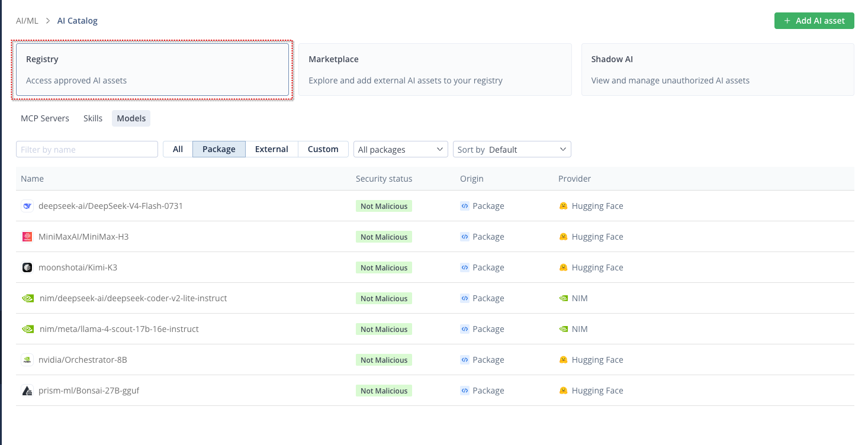Open MiniMaxAI/MiniMax-H3 model
Image resolution: width=868 pixels, height=445 pixels.
tap(83, 237)
